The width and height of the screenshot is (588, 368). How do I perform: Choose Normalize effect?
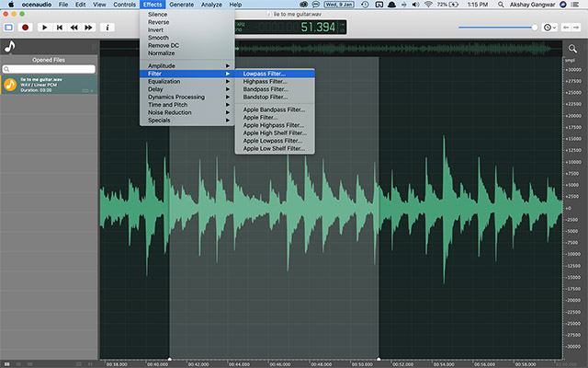click(x=187, y=53)
